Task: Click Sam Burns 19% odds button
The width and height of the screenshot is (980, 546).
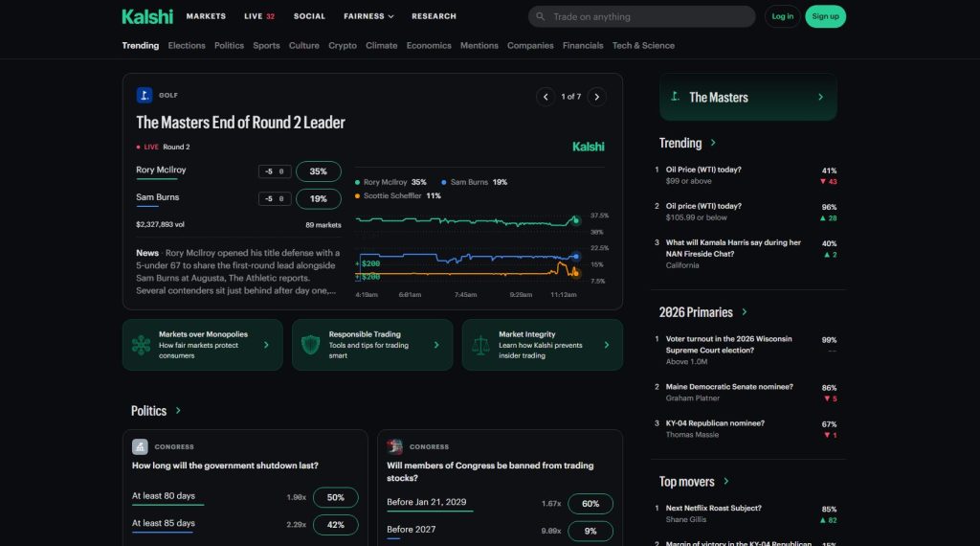Action: coord(318,199)
